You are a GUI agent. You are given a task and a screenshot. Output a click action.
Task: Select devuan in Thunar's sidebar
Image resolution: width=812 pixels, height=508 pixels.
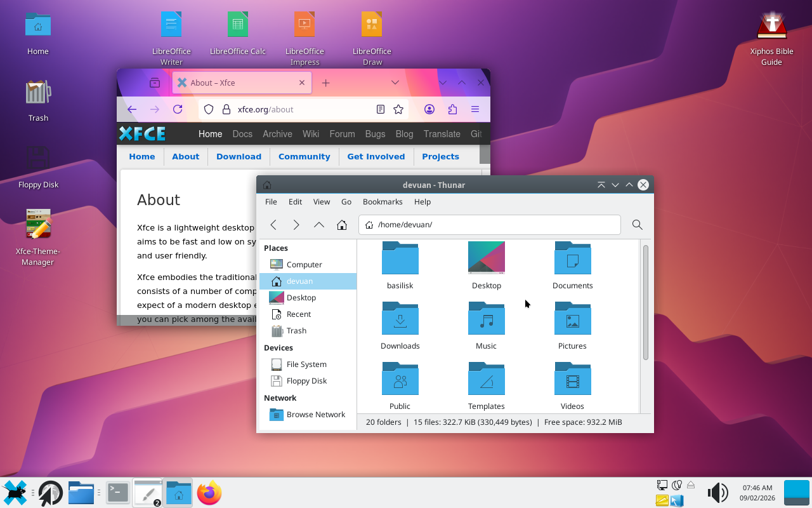308,281
